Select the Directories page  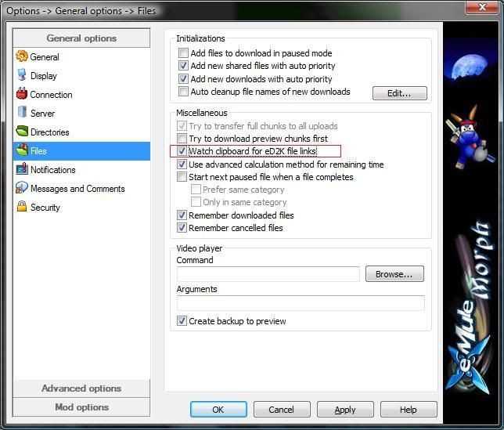pos(81,132)
